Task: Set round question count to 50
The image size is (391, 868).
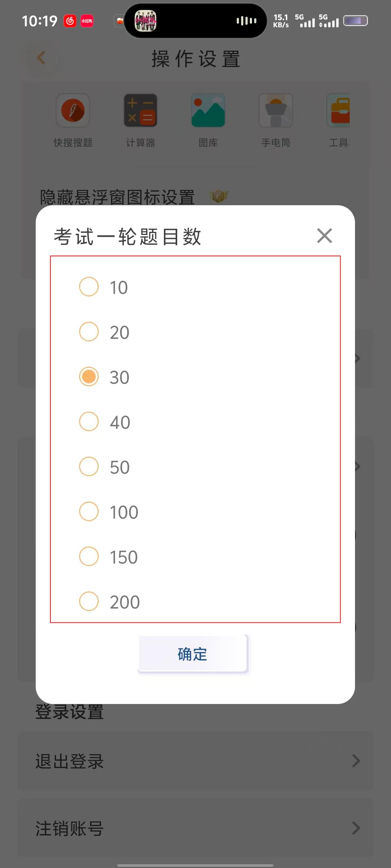Action: pos(89,467)
